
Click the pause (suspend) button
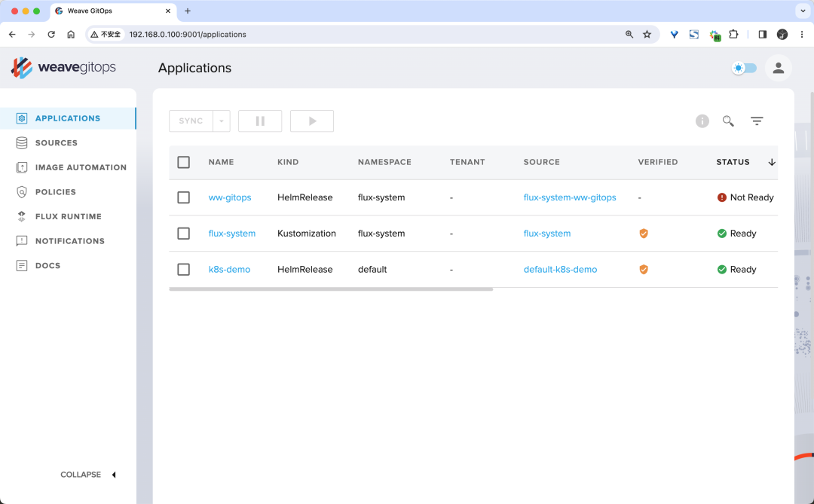260,121
